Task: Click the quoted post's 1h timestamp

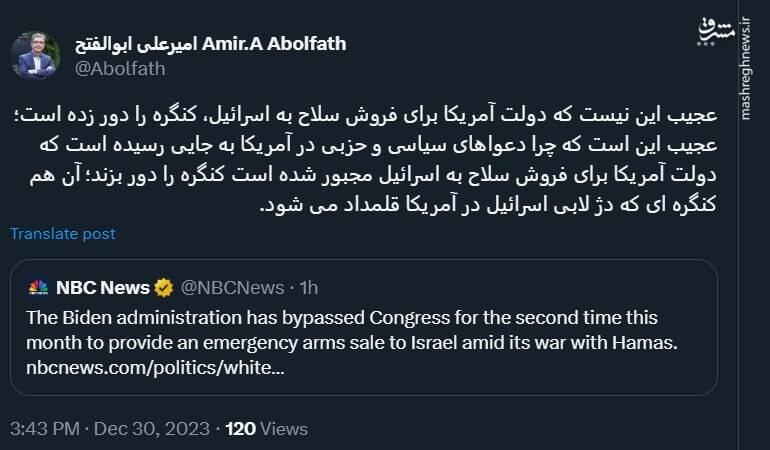Action: click(308, 288)
